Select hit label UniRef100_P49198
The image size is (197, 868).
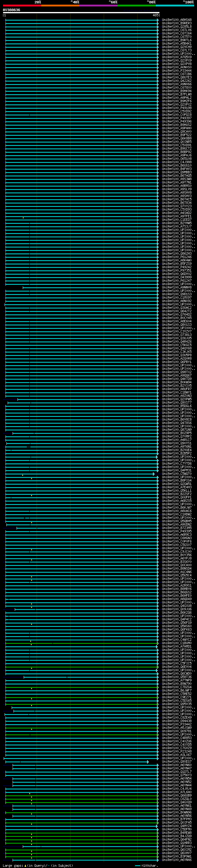tap(177, 108)
